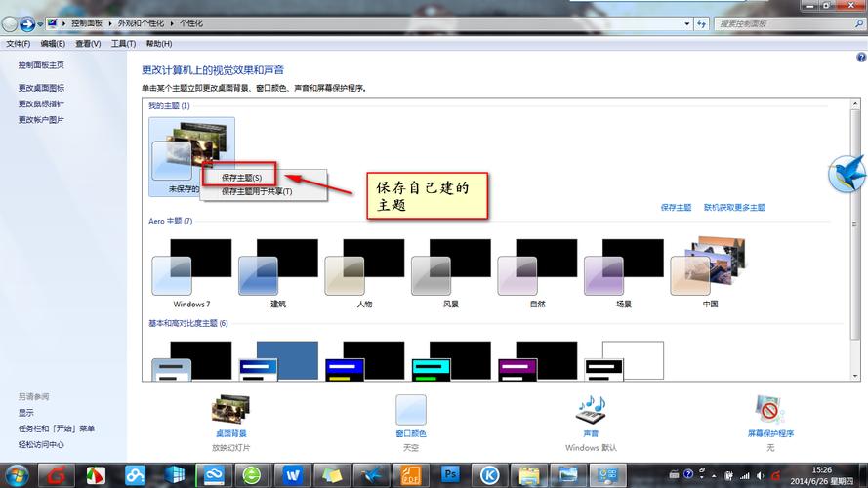Click 外观和个性化 in the breadcrumb

click(141, 23)
